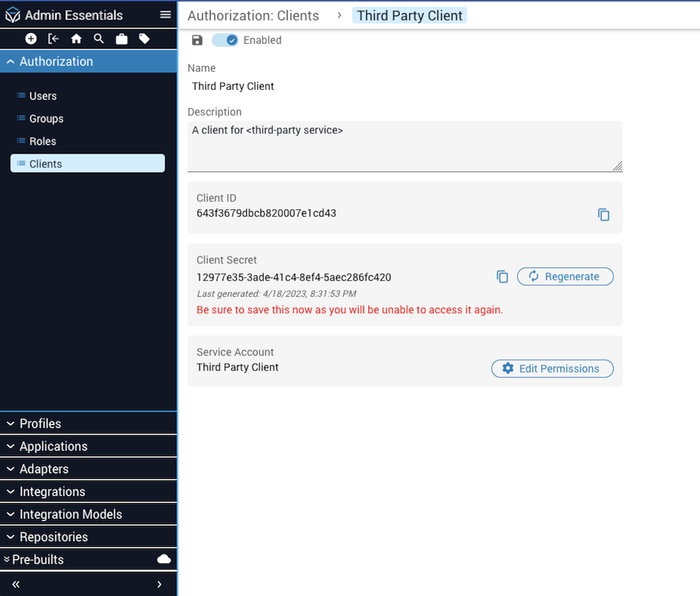Screen dimensions: 700x596
Task: Open search with the magnifier icon
Action: 99,39
